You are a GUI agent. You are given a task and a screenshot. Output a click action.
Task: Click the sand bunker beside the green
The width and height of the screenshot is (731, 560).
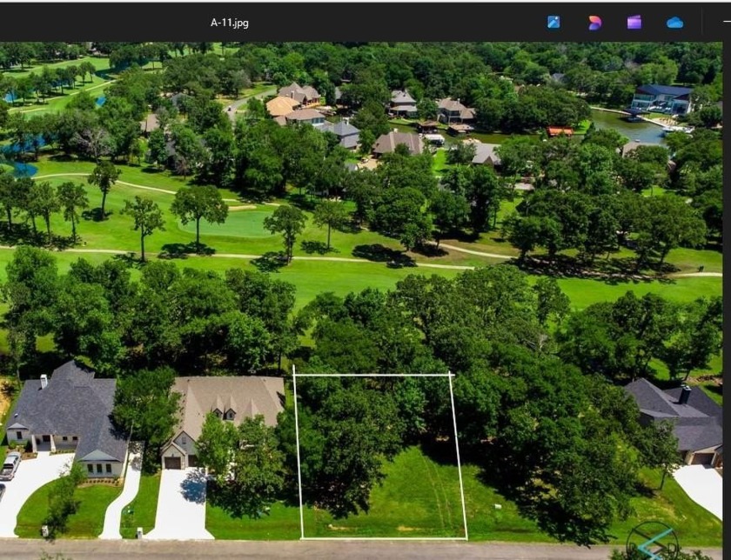coord(241,208)
